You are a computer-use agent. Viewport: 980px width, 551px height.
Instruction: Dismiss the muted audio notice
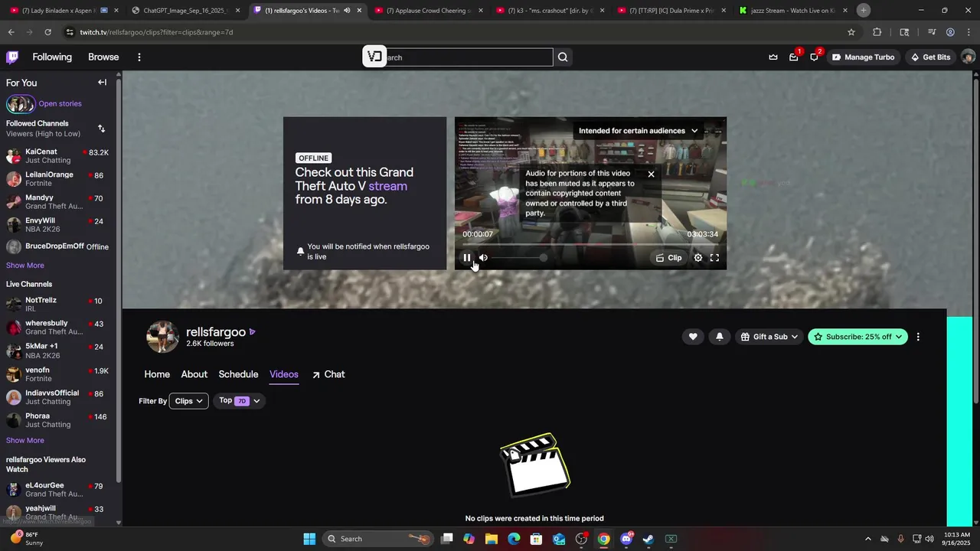tap(651, 174)
